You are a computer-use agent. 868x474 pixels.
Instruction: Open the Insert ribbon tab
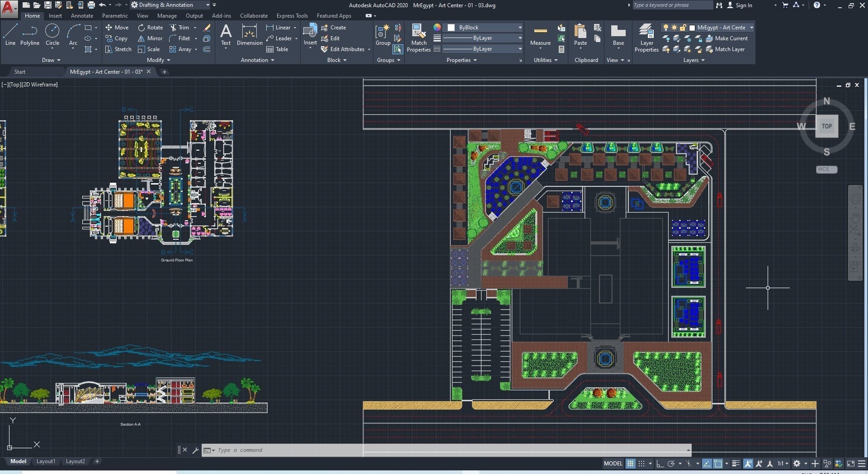pos(55,16)
